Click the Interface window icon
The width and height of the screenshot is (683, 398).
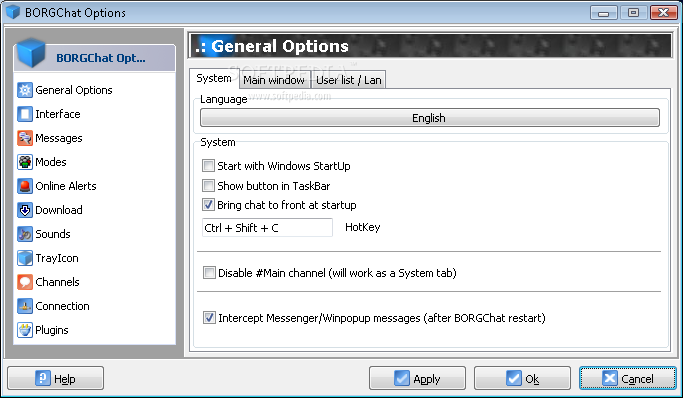pos(25,114)
